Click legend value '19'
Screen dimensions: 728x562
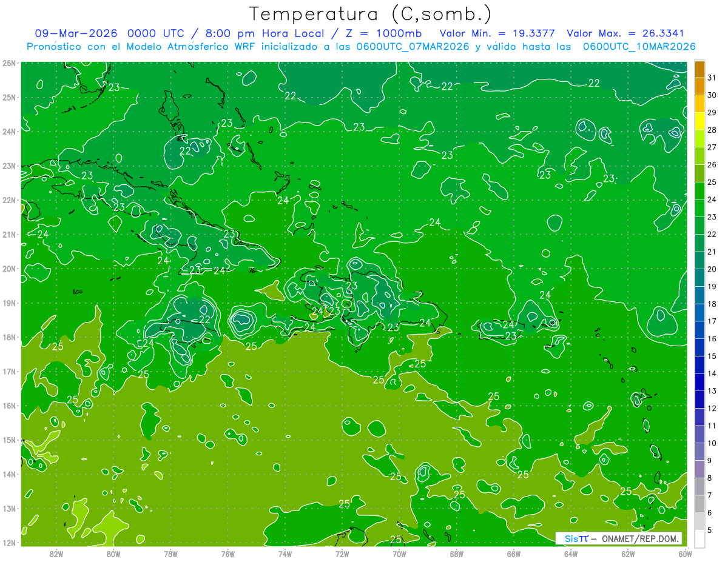pyautogui.click(x=712, y=286)
